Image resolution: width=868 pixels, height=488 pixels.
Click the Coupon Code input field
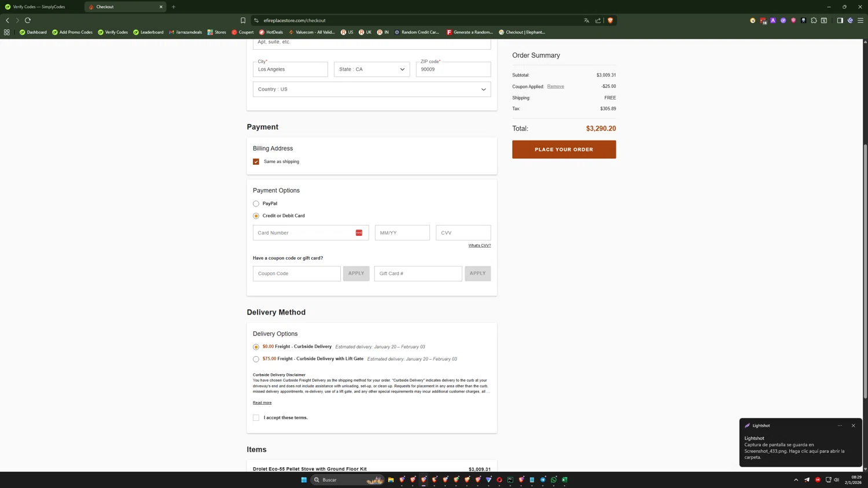pyautogui.click(x=296, y=273)
